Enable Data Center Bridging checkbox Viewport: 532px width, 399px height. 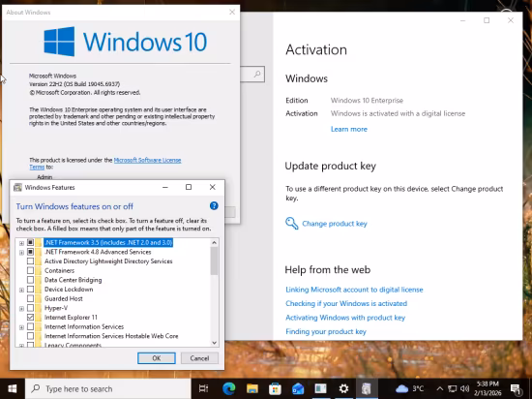[30, 280]
